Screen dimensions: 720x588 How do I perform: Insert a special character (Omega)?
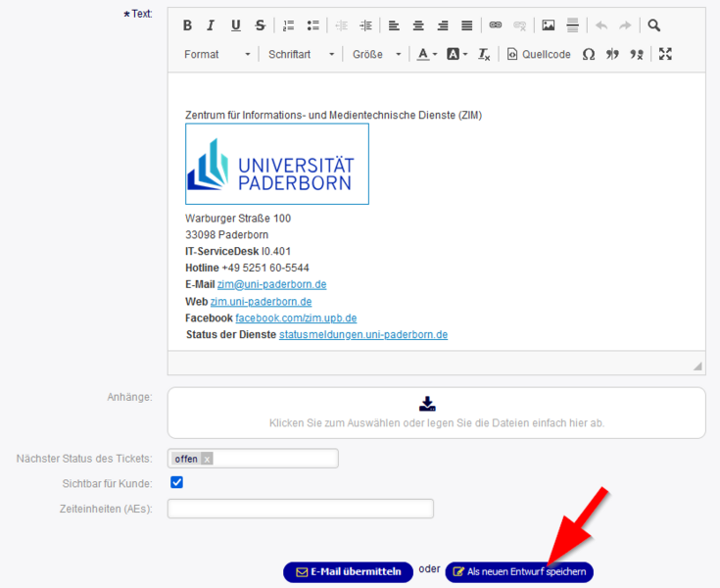tap(589, 54)
